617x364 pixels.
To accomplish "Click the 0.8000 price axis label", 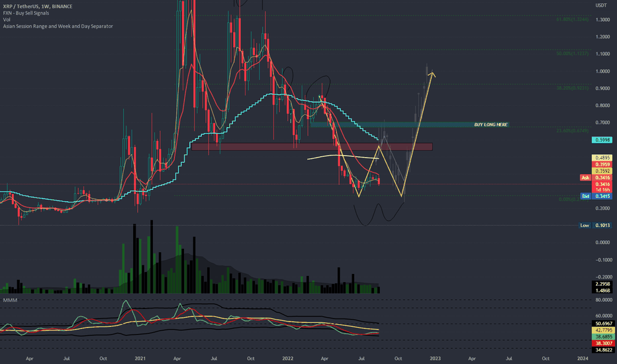I will pos(602,105).
